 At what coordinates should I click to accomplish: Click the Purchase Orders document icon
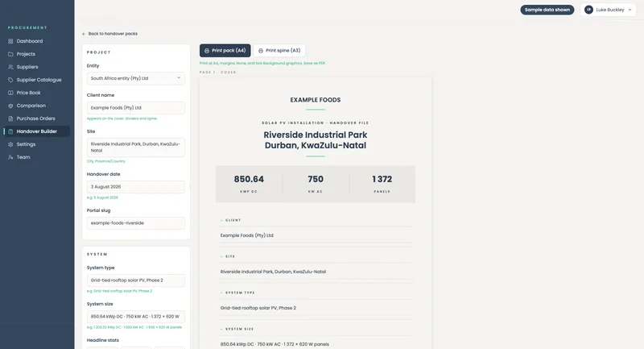point(10,118)
